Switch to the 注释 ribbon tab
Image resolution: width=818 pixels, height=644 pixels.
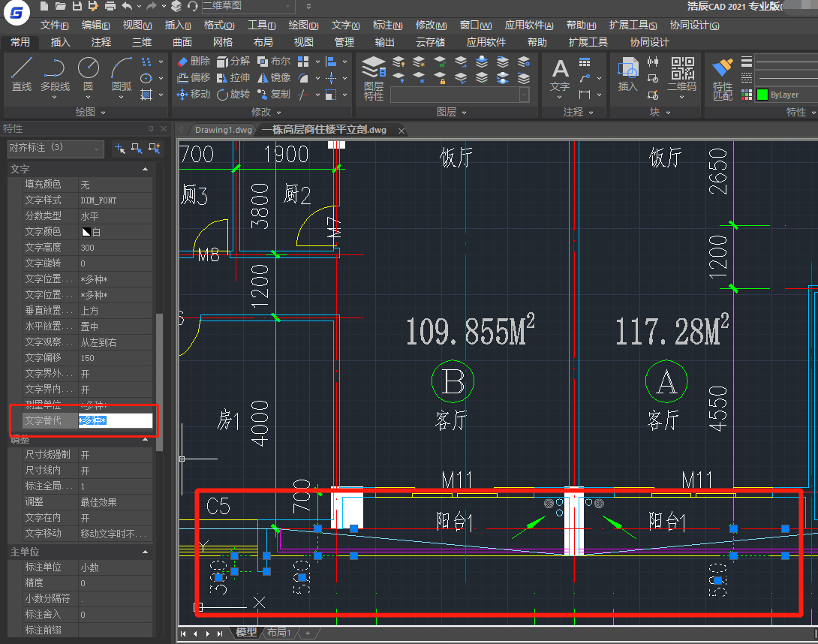[101, 42]
